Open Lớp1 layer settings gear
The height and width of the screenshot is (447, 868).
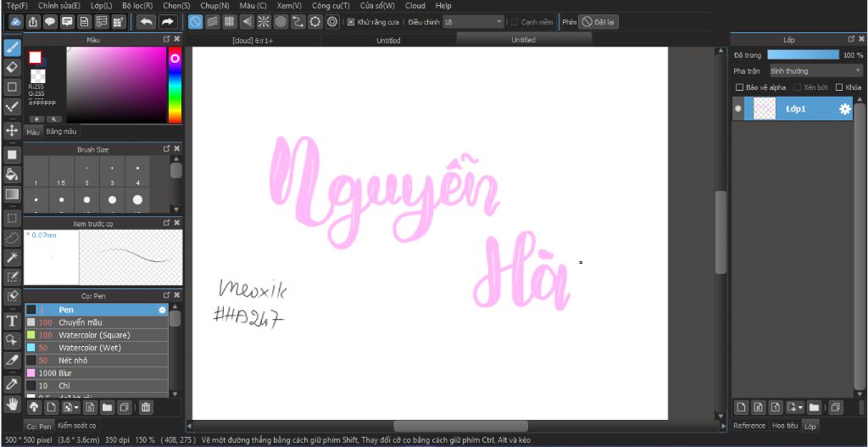click(845, 109)
